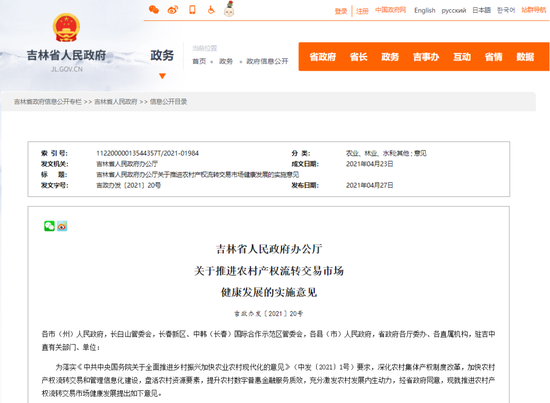550x403 pixels.
Task: Click the 注册 register link
Action: 362,11
